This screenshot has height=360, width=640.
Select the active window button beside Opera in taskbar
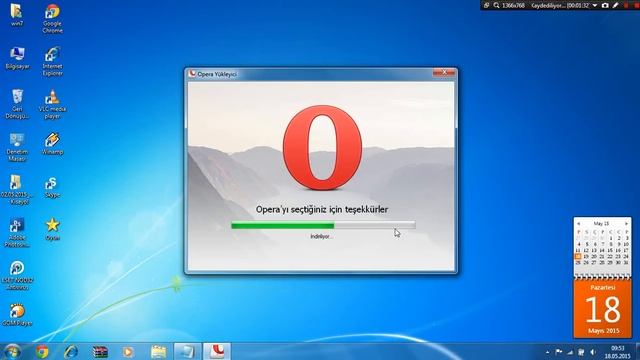coord(187,351)
